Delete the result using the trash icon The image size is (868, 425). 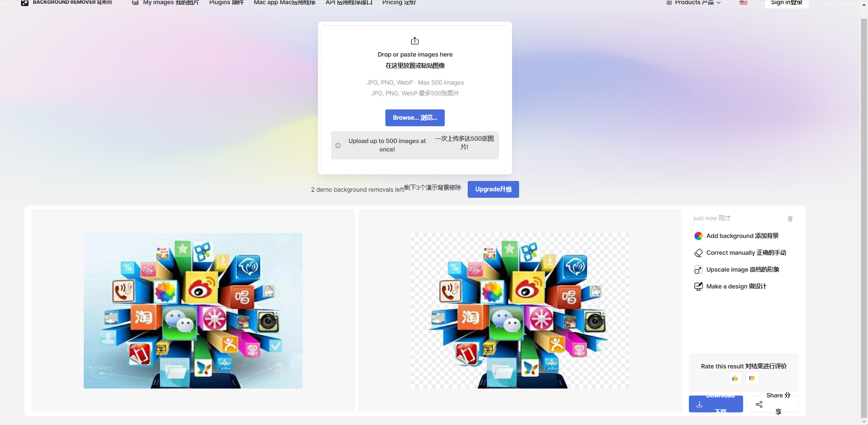click(x=790, y=219)
